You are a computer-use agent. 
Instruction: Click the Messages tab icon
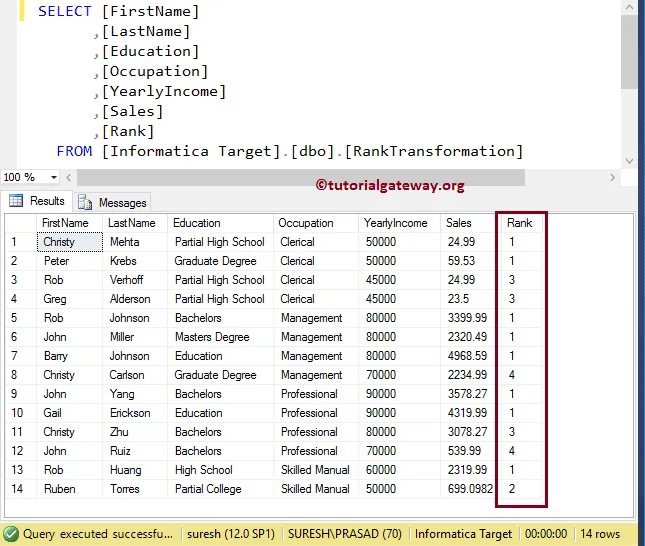85,202
